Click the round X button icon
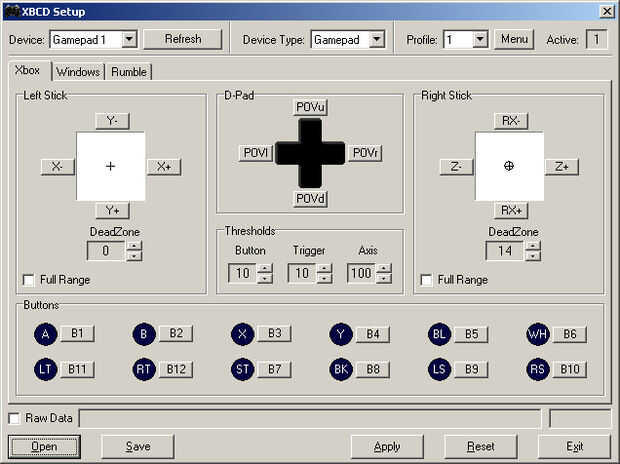The height and width of the screenshot is (464, 620). tap(242, 334)
